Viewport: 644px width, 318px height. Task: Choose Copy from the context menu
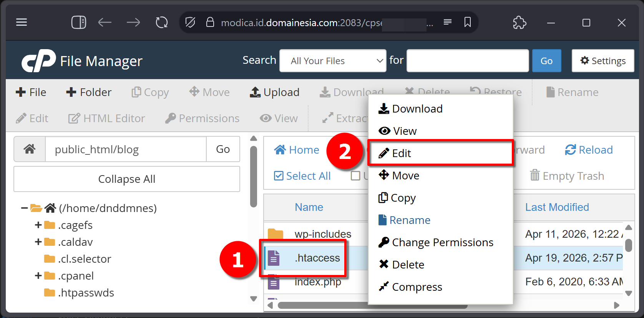point(440,198)
